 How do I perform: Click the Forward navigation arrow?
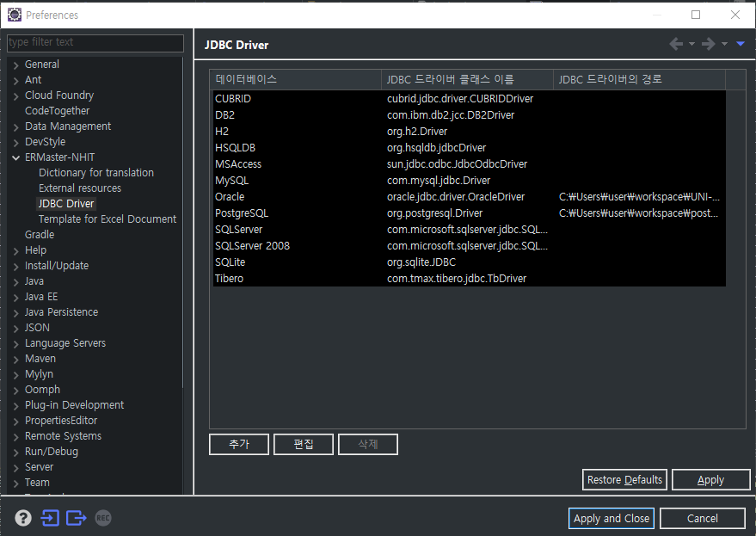point(709,44)
